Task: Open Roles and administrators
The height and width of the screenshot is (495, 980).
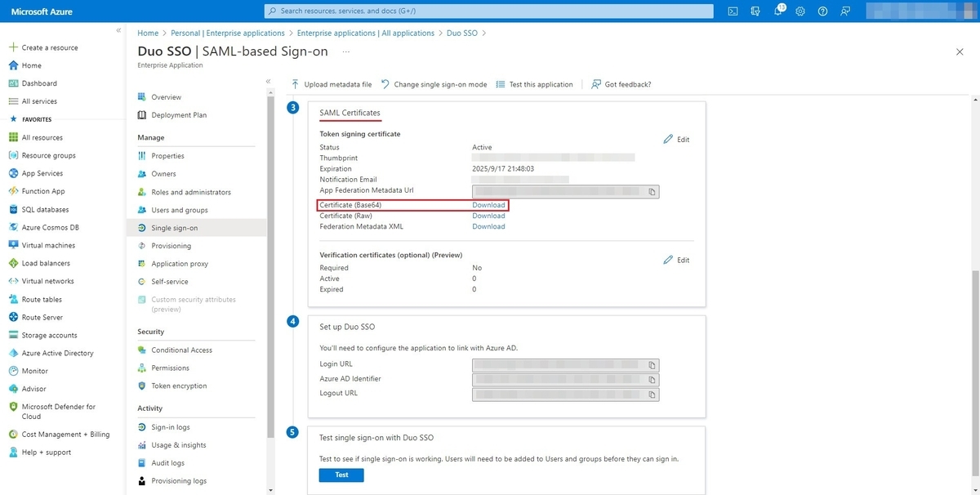Action: click(x=191, y=192)
